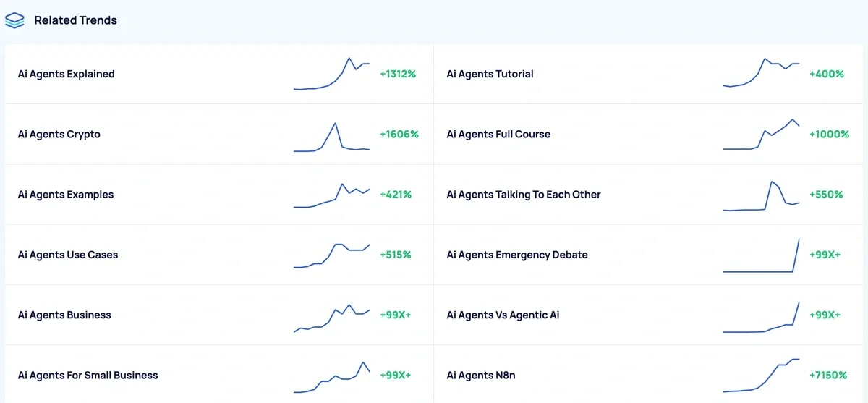Open the Ai Agents Tutorial trend
Image resolution: width=868 pixels, height=403 pixels.
pyautogui.click(x=490, y=74)
